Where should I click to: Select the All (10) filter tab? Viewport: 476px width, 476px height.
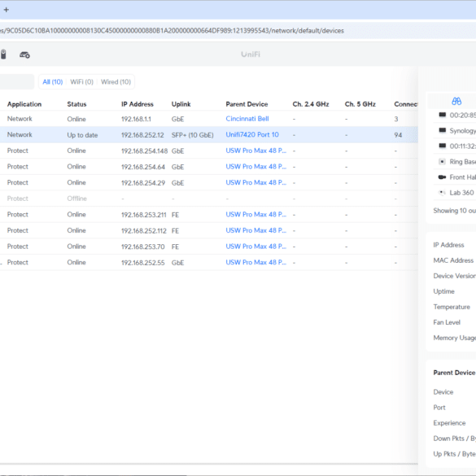tap(53, 82)
